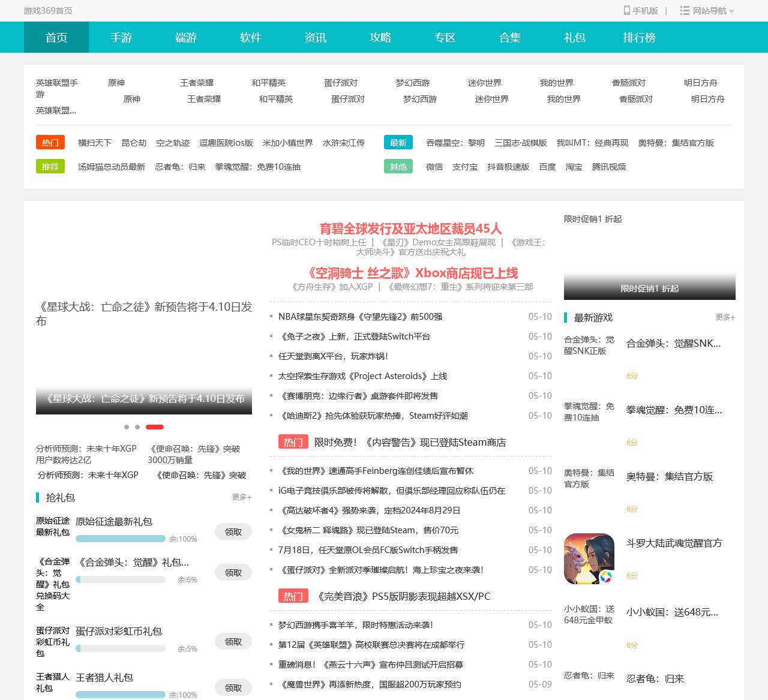Click the 合金弹头 gift 6% progress bar
Viewport: 768px width, 700px height.
coord(121,579)
